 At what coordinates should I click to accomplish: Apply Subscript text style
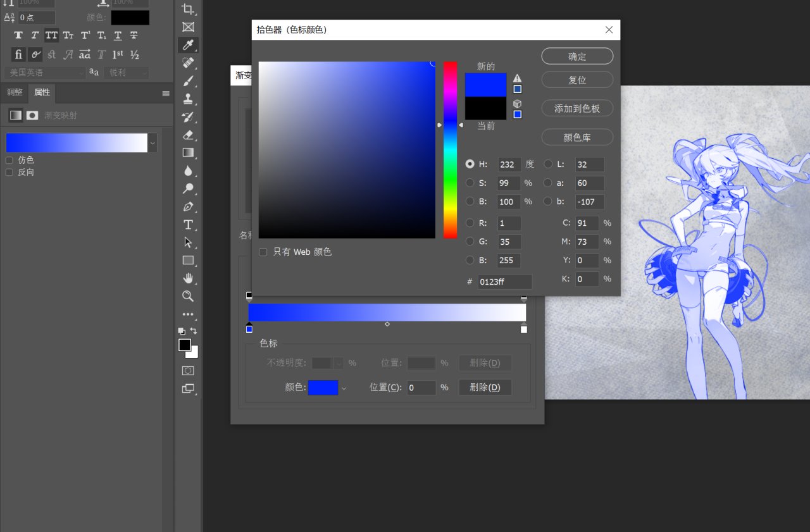pyautogui.click(x=101, y=35)
